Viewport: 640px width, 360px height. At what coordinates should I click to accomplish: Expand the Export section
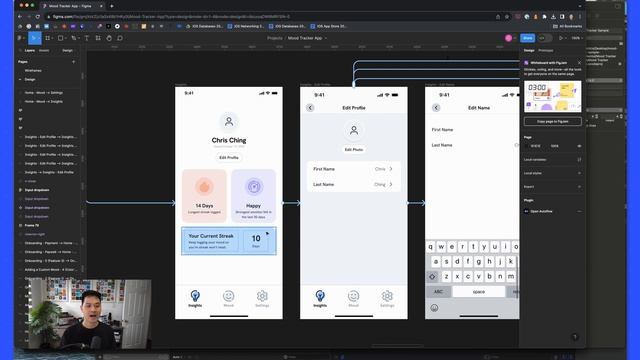coord(579,187)
